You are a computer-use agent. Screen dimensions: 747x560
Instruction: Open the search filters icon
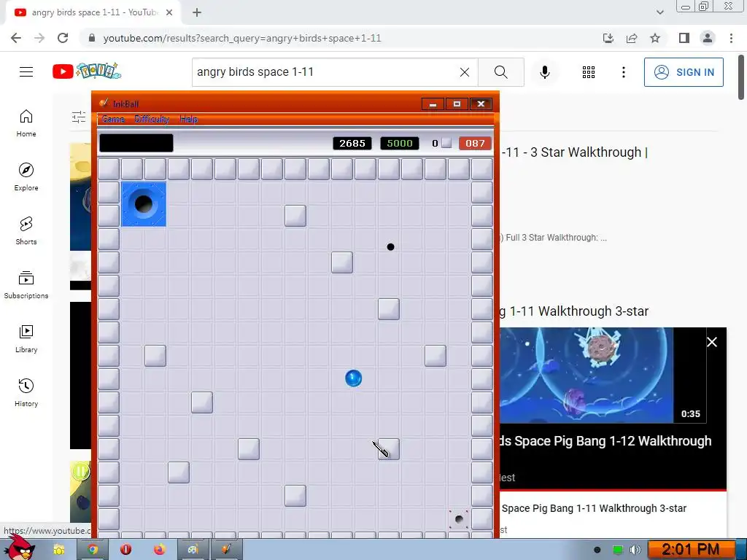(79, 117)
